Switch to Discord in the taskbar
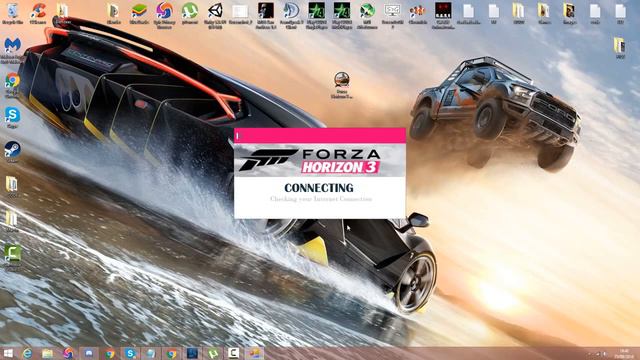The height and width of the screenshot is (360, 640). click(89, 353)
